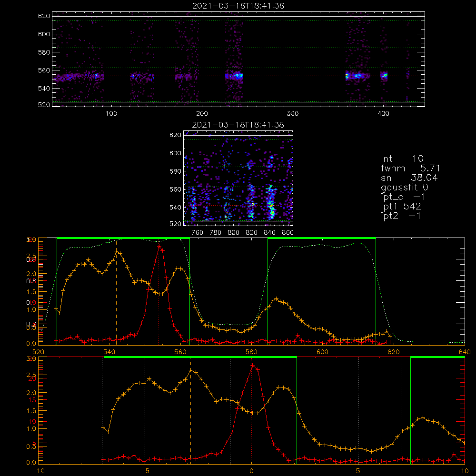Click the bright blob near 400 in top spectrogram
This screenshot has width=476, height=476.
click(384, 76)
